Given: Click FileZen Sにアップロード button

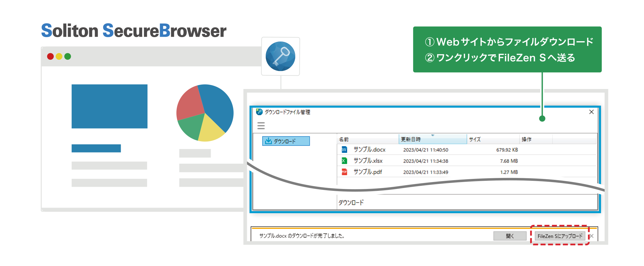Looking at the screenshot, I should coord(560,236).
